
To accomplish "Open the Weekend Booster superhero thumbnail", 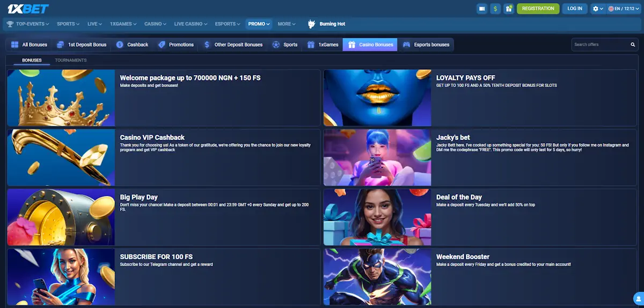I will 377,276.
